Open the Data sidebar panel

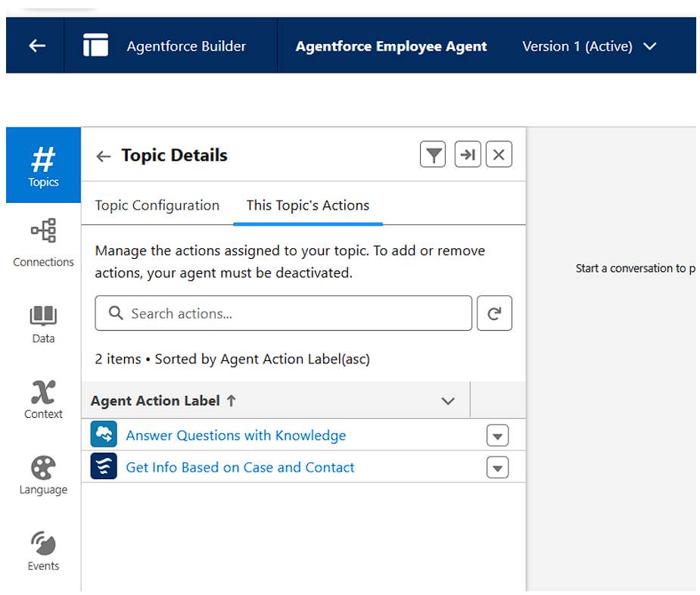(43, 325)
